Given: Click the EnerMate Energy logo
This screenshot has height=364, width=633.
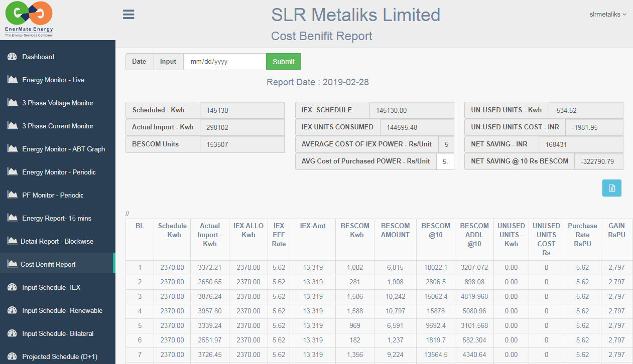Looking at the screenshot, I should coord(29,20).
